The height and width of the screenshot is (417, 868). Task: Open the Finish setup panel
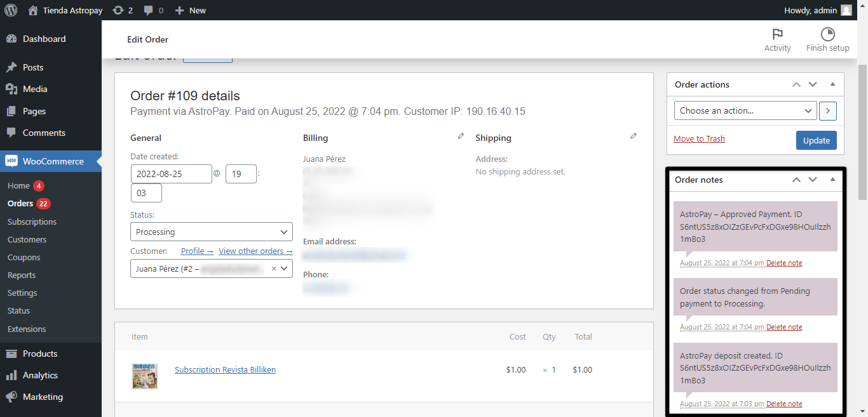tap(827, 39)
